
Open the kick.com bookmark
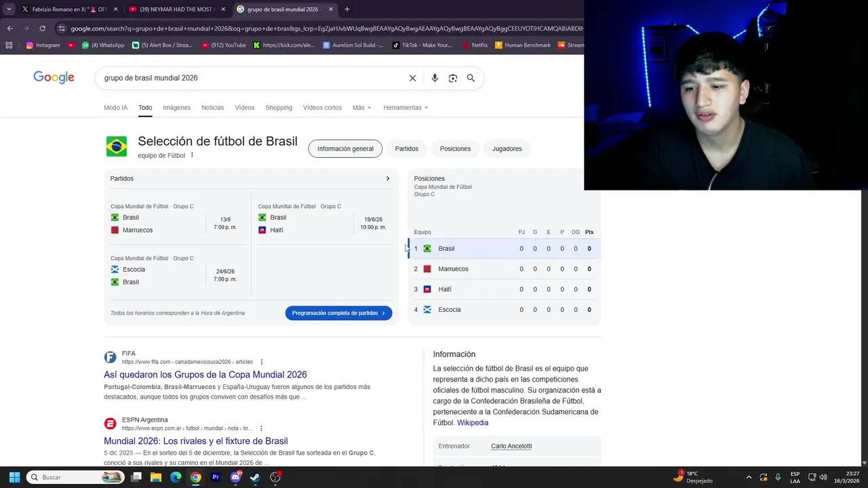point(284,45)
